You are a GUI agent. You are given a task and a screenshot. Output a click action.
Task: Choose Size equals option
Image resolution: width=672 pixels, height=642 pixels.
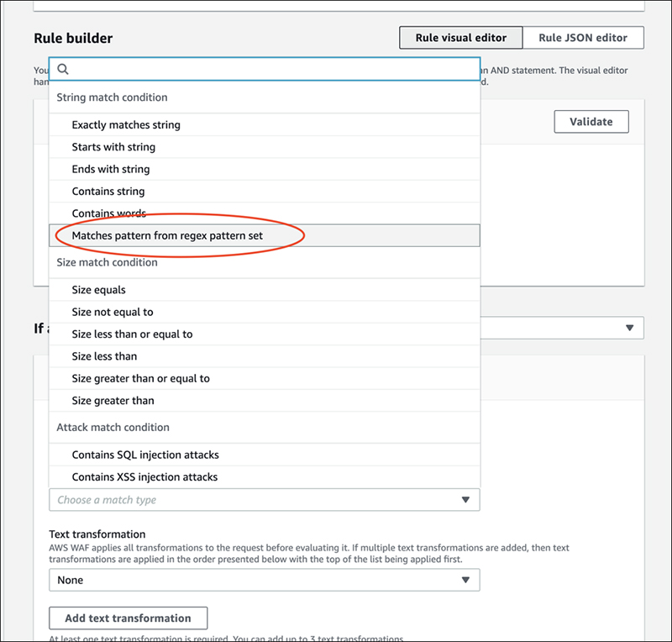point(99,290)
